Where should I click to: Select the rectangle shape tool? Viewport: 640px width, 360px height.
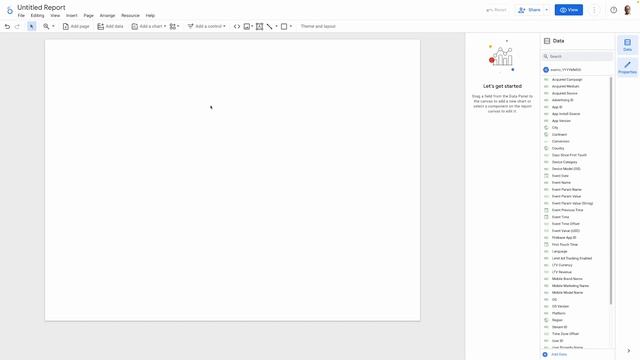point(284,27)
